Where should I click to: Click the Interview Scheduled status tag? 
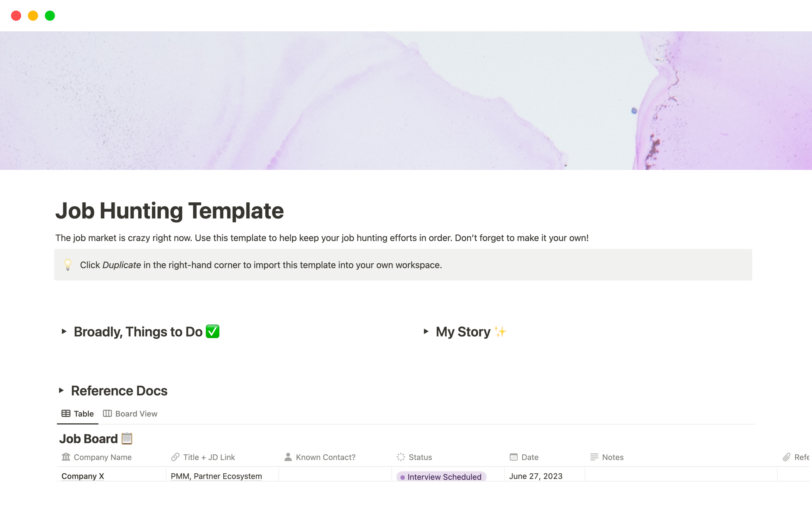441,477
